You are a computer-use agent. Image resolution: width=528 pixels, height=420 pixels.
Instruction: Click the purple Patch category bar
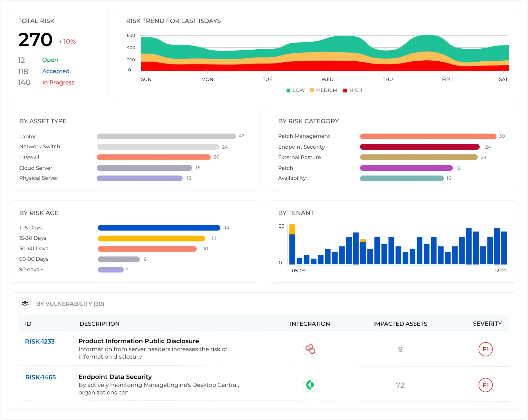pyautogui.click(x=406, y=168)
